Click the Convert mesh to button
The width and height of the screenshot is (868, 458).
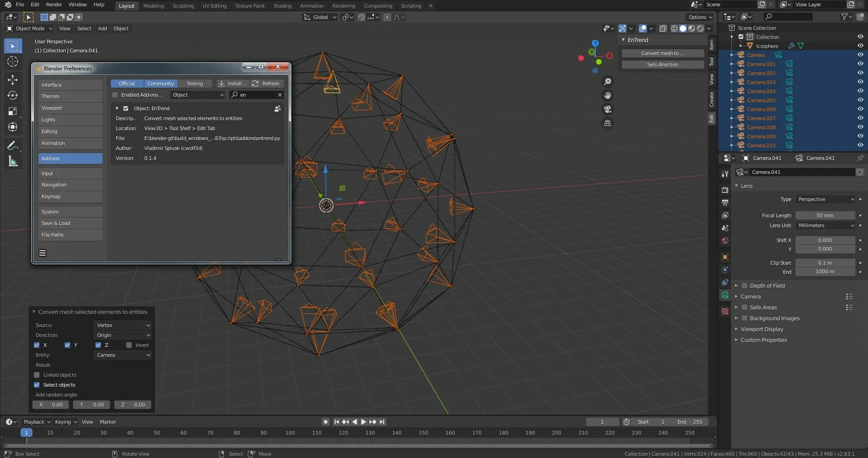(662, 53)
